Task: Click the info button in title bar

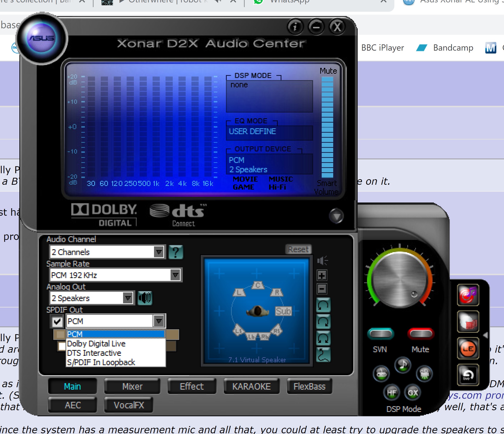Action: 295,27
